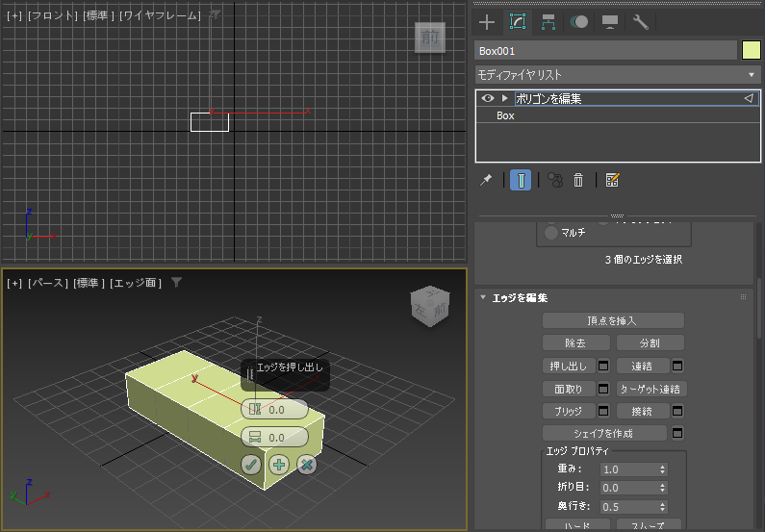Open settings box next to 押し出し
Image resolution: width=765 pixels, height=532 pixels.
603,366
